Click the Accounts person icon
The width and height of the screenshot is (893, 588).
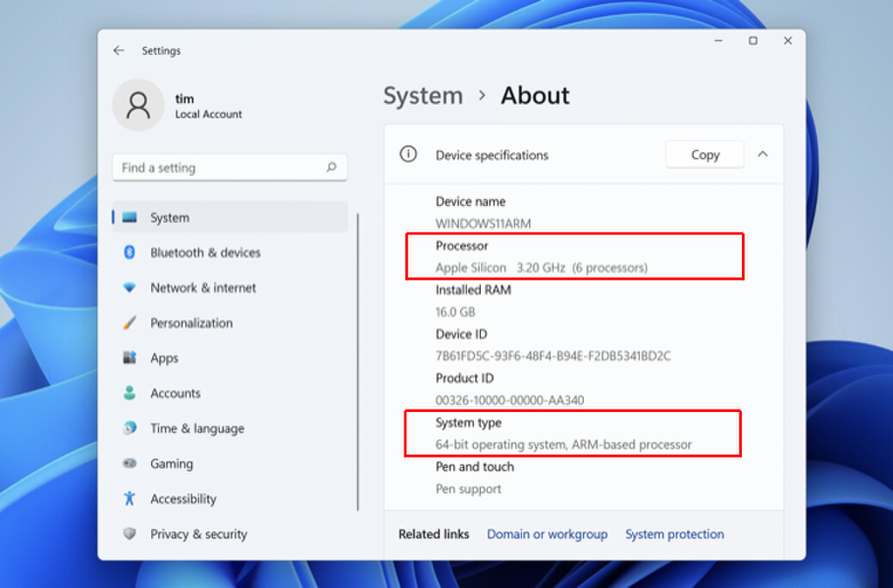[130, 393]
